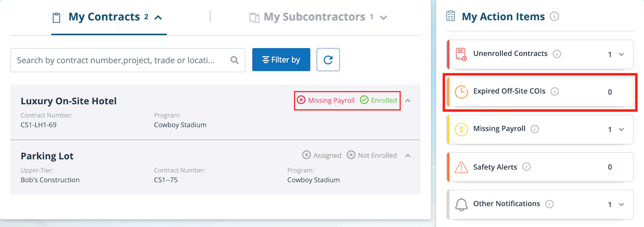Click the Expired Off-Site COIs info icon

pos(555,91)
